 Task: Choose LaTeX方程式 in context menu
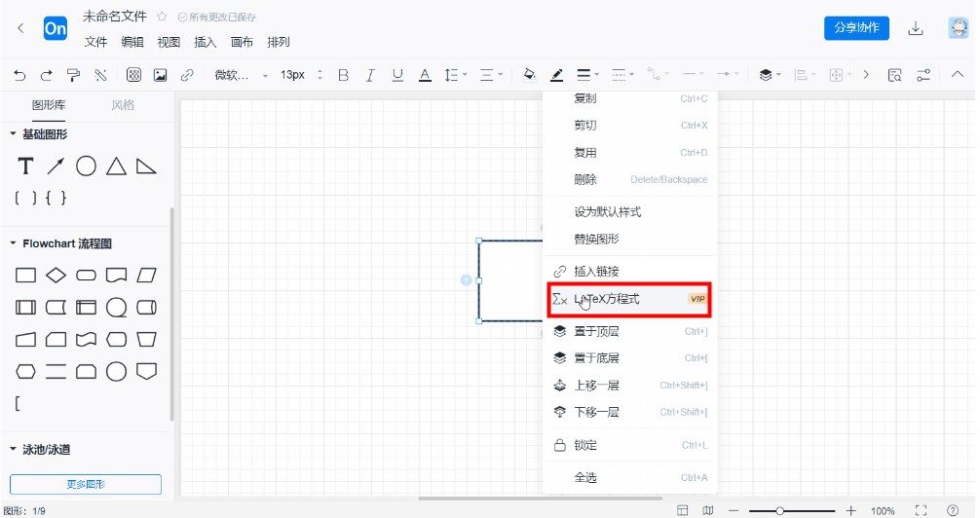click(x=628, y=299)
